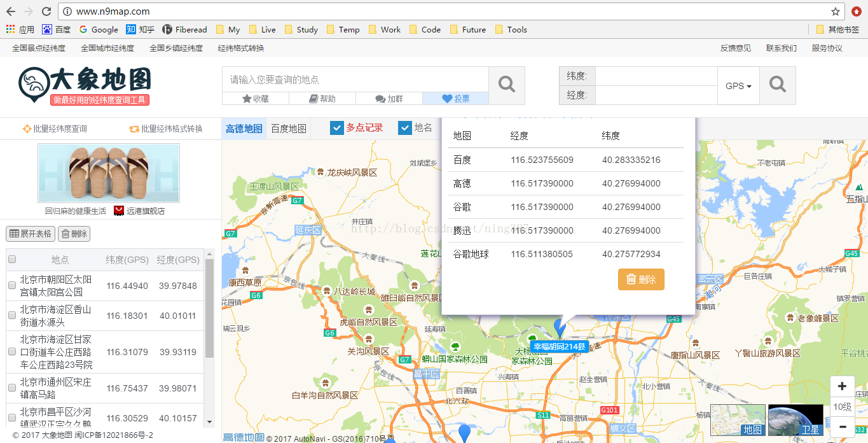868x443 pixels.
Task: Open the 反馈意见 link
Action: [736, 48]
